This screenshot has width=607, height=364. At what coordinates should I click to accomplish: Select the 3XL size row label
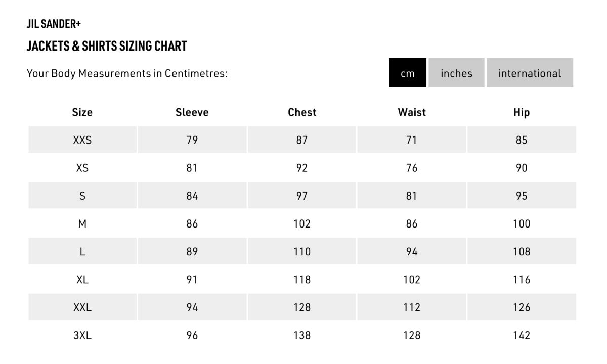(x=82, y=335)
